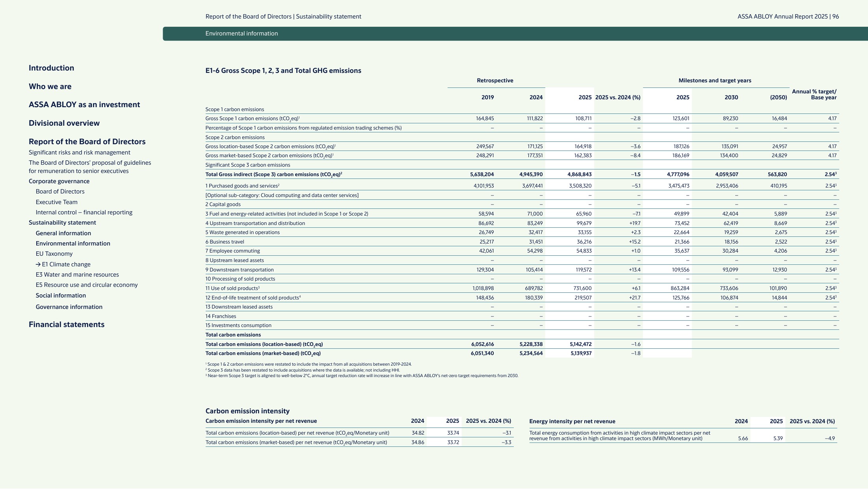Click the Environmental information header banner
The image size is (868, 489).
[x=515, y=33]
